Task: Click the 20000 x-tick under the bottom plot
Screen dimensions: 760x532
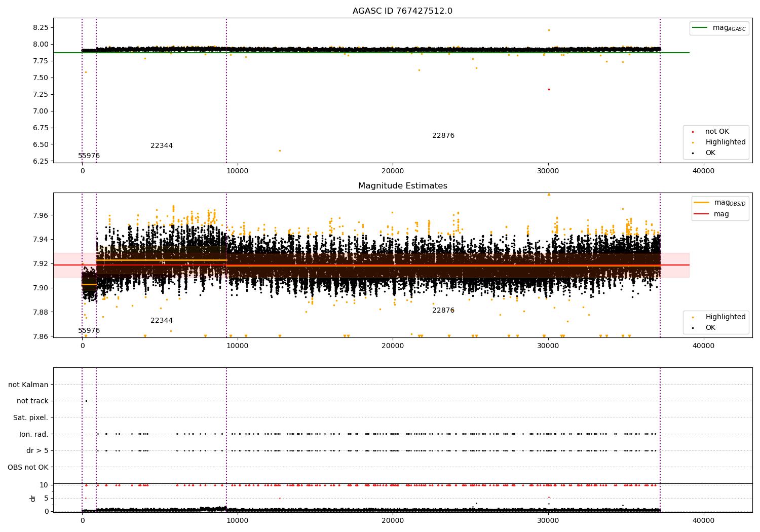Action: (x=393, y=521)
